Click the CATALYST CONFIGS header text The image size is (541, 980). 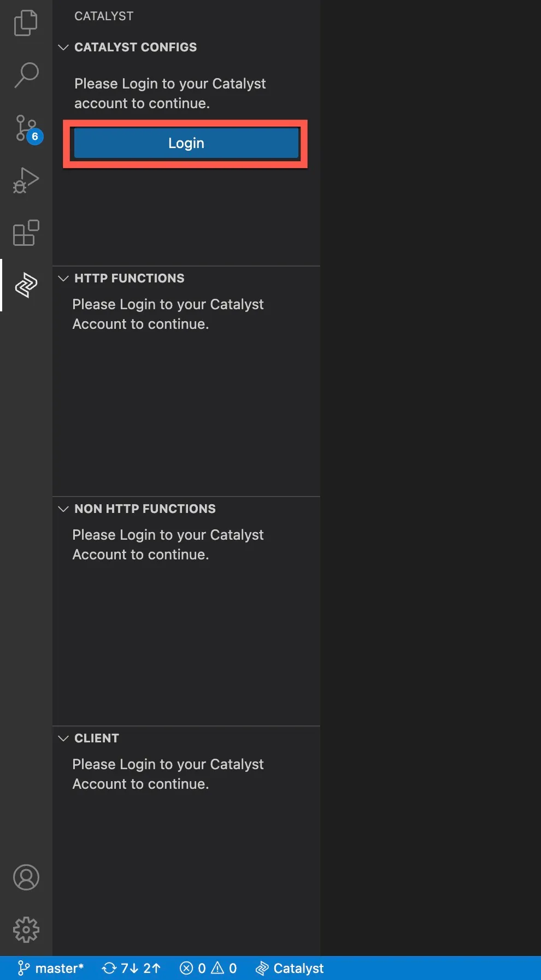[x=136, y=47]
